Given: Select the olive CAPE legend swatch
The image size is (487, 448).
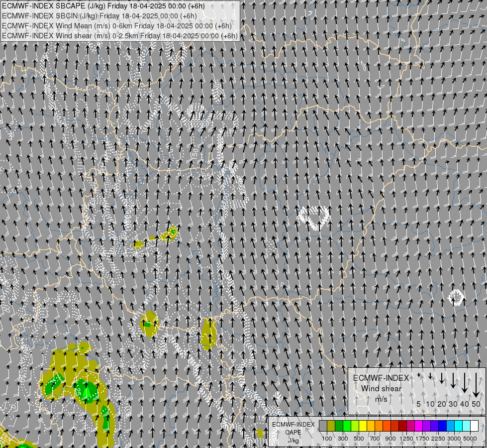Looking at the screenshot, I should (x=331, y=426).
